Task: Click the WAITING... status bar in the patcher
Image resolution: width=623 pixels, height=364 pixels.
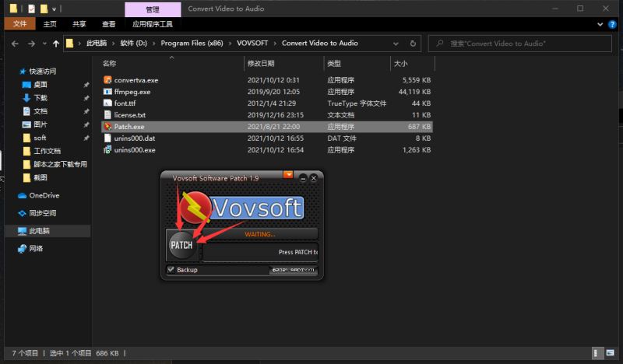Action: (260, 234)
